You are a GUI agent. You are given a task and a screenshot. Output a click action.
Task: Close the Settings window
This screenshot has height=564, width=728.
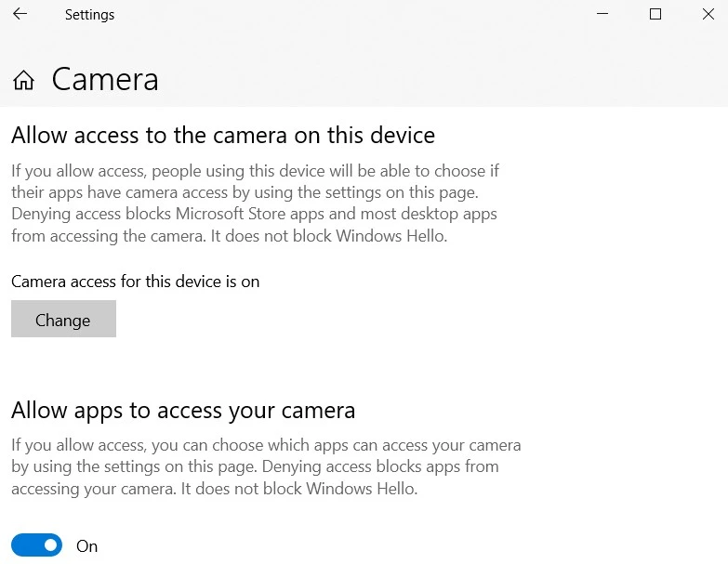(707, 15)
